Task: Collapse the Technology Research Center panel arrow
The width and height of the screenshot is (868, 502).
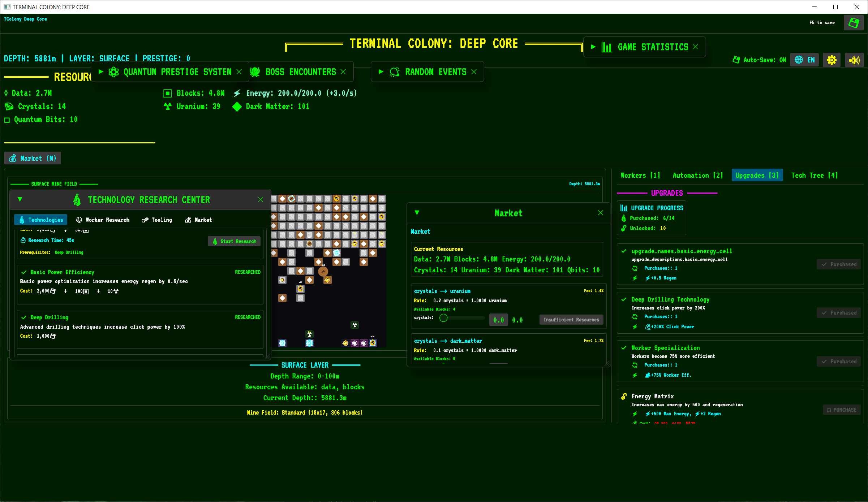Action: 20,199
